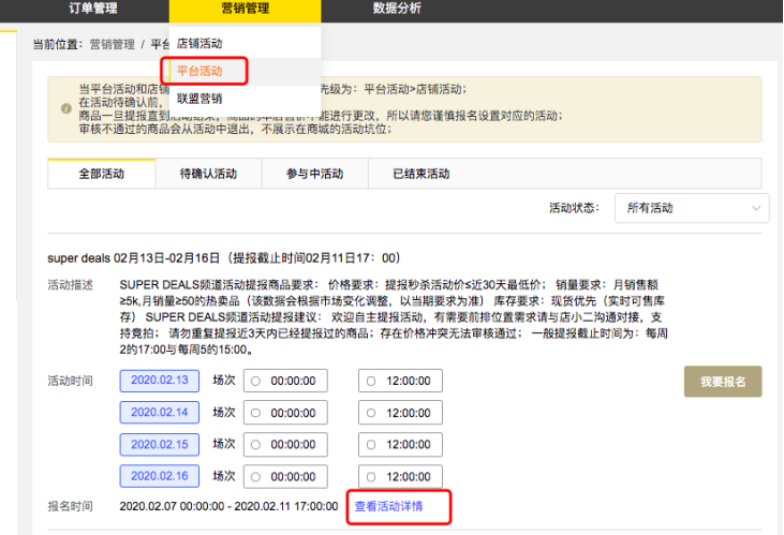Click the info icon in the notice banner

pyautogui.click(x=66, y=108)
